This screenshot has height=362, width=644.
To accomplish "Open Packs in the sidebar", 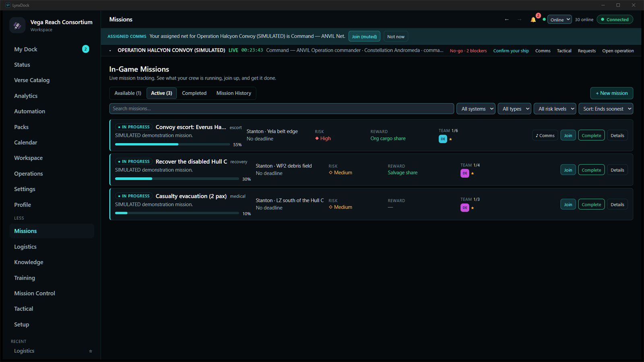I will pyautogui.click(x=52, y=127).
